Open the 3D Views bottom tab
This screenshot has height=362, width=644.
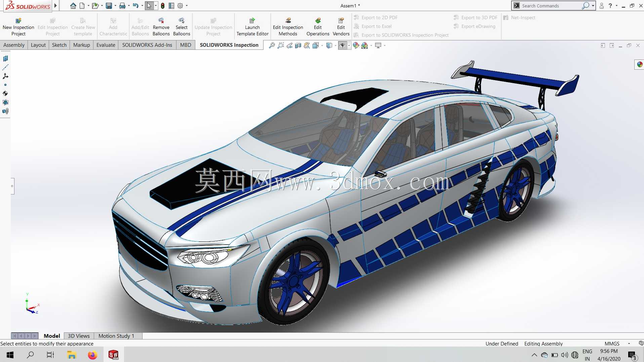point(79,336)
